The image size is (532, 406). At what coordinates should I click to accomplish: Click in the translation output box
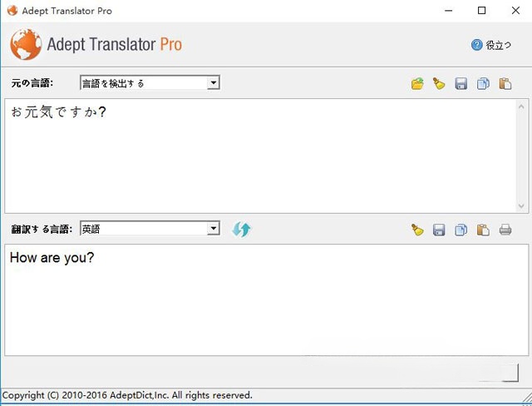(x=266, y=300)
